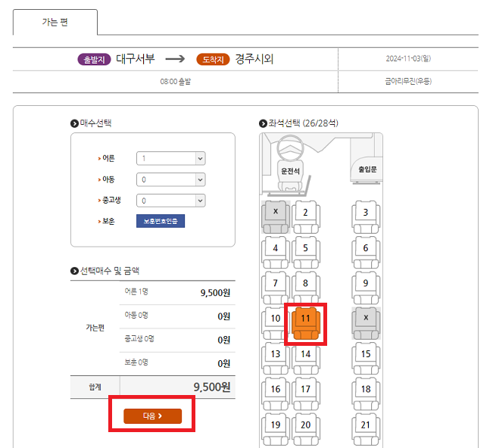Image resolution: width=493 pixels, height=448 pixels.
Task: Pick seat number 7
Action: [276, 288]
